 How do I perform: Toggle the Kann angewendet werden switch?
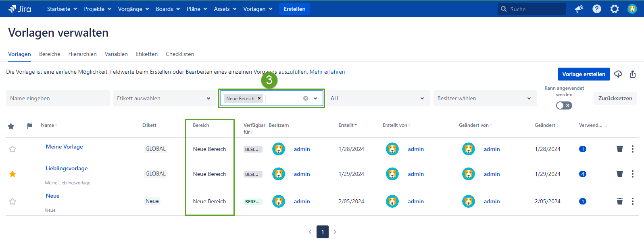(564, 105)
